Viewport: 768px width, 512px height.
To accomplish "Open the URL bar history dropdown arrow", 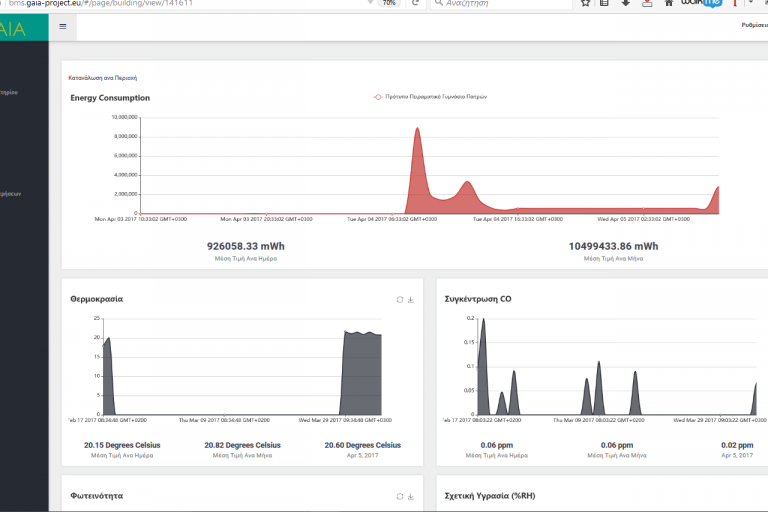I will pyautogui.click(x=373, y=3).
